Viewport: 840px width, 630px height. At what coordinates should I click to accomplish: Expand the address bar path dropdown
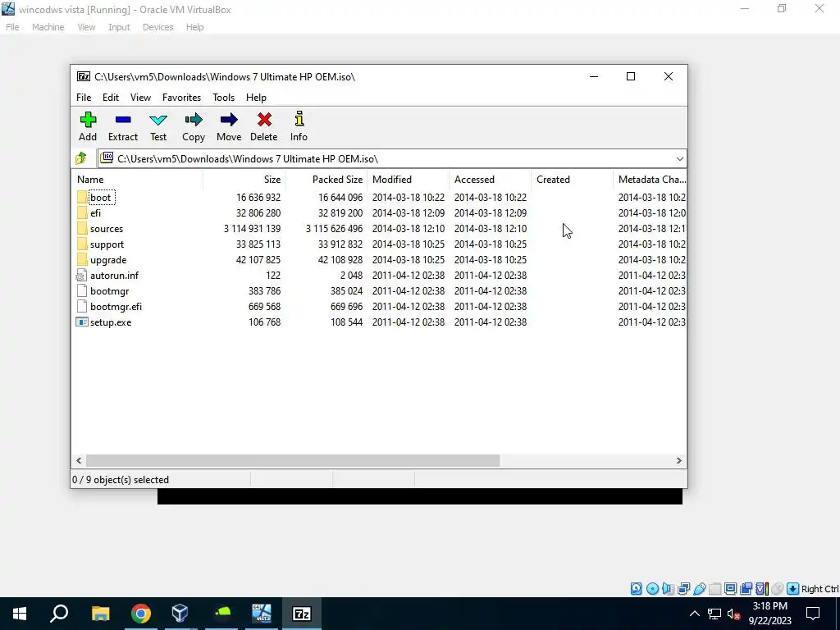pos(680,158)
